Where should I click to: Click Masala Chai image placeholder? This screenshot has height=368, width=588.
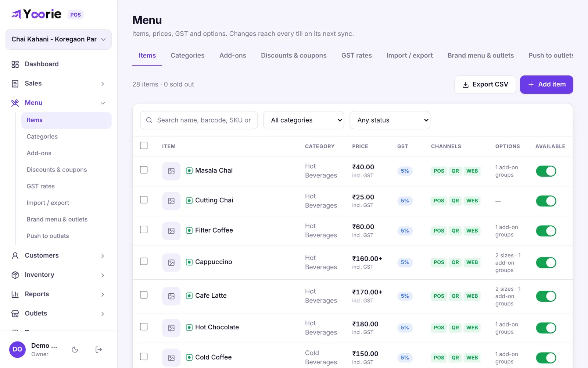pyautogui.click(x=171, y=171)
